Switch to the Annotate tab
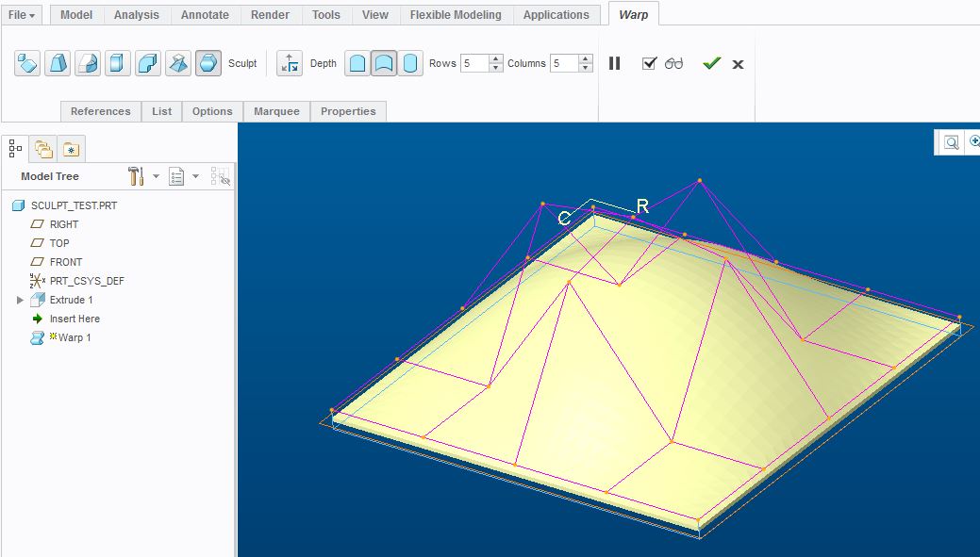Screen dimensions: 980x557 coord(205,14)
